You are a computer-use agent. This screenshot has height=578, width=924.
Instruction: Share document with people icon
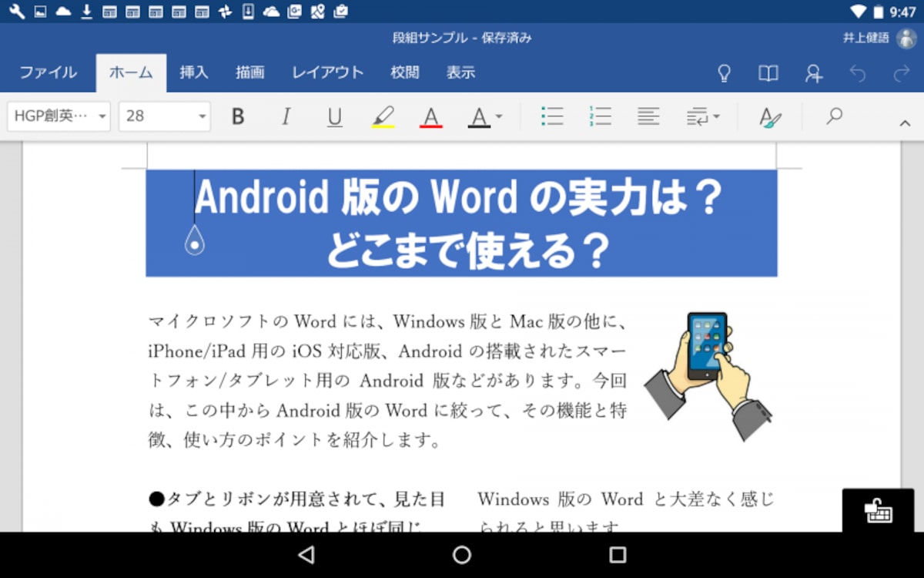coord(813,73)
